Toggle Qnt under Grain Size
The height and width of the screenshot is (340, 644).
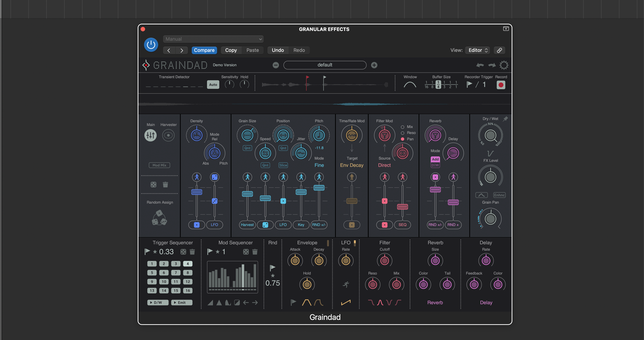pyautogui.click(x=248, y=148)
